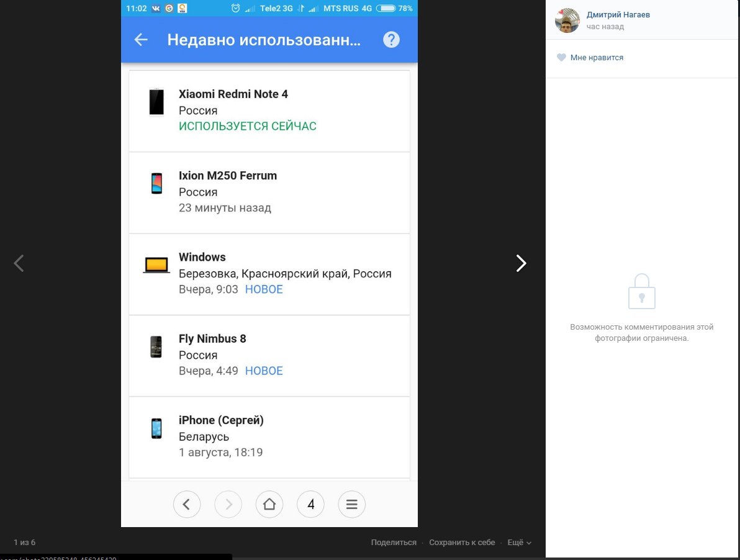Open the help question mark icon

coord(391,40)
